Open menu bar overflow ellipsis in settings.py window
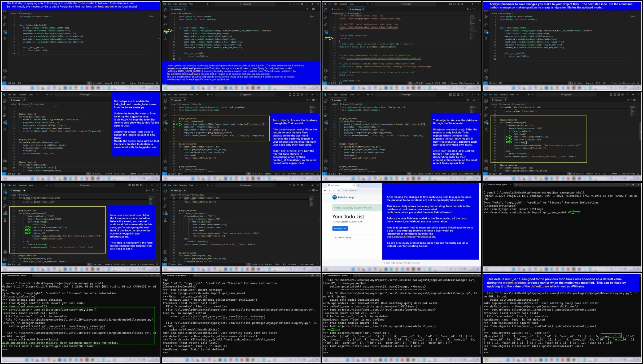 [x=358, y=4]
